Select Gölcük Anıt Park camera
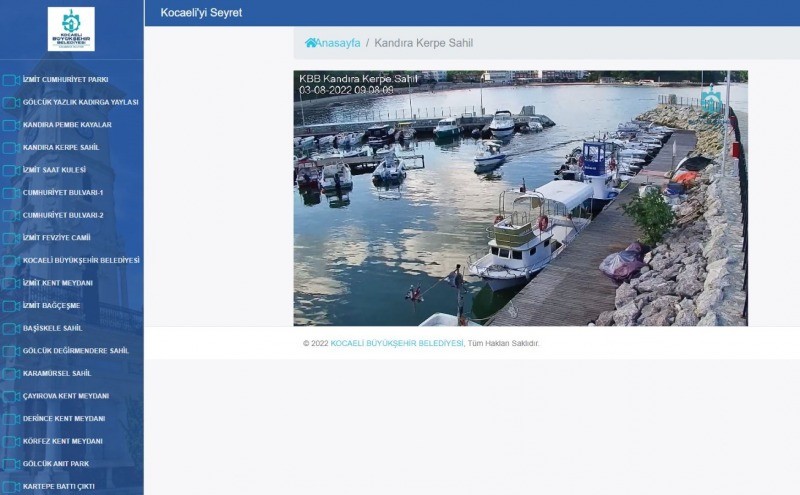 pyautogui.click(x=56, y=463)
